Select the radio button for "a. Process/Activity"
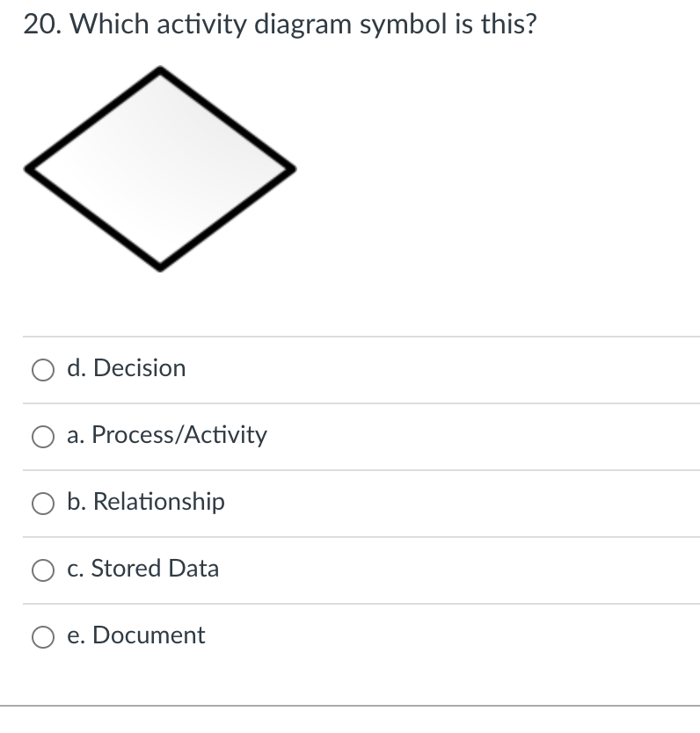The height and width of the screenshot is (733, 700). coord(42,436)
